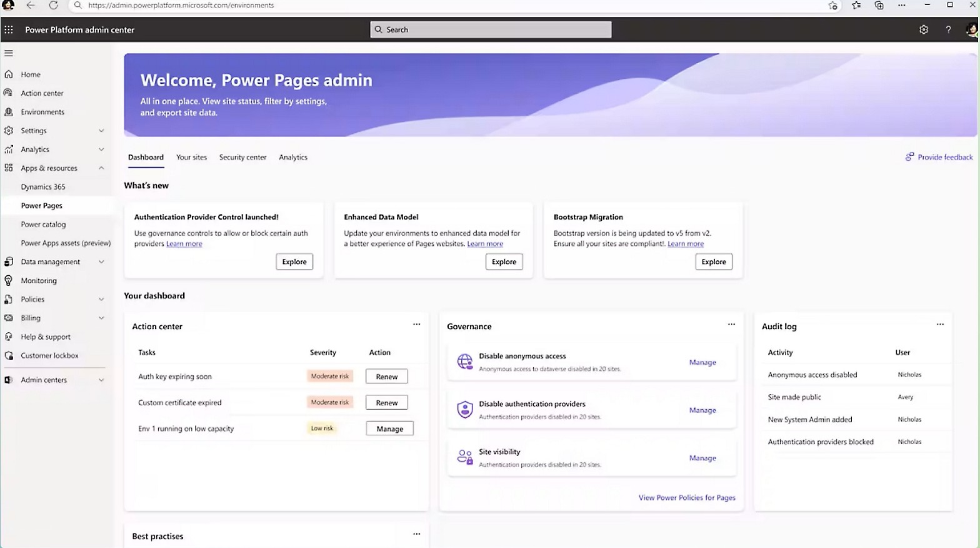
Task: Expand the Settings sidebar chevron
Action: 101,131
